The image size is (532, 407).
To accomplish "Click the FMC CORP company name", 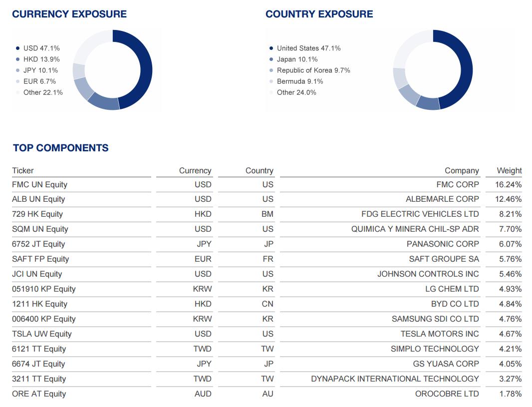I will pyautogui.click(x=458, y=185).
